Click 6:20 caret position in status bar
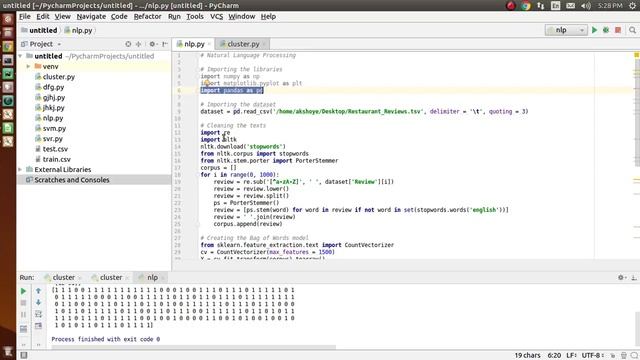Viewport: 640px width, 360px height. pyautogui.click(x=554, y=356)
